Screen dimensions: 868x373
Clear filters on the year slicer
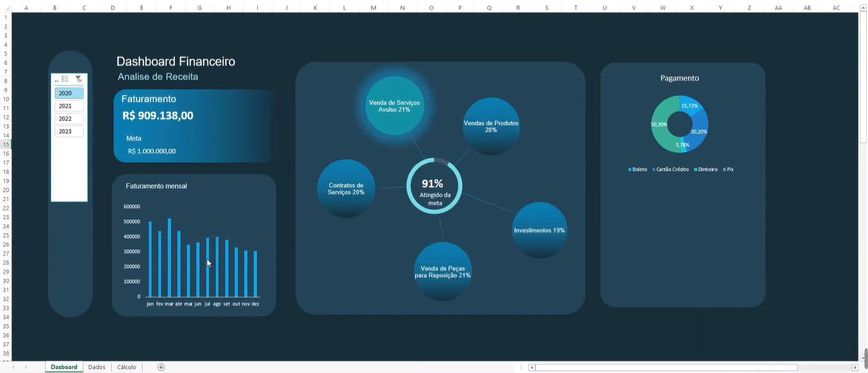[78, 79]
